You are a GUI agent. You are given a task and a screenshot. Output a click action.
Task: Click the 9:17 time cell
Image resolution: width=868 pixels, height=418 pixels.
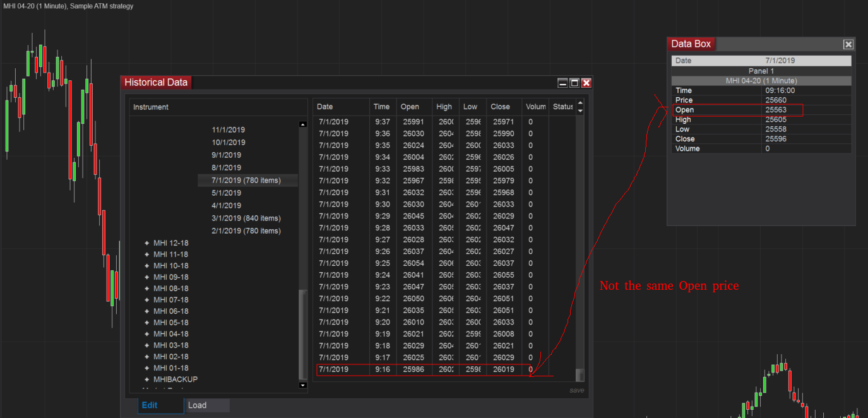point(381,357)
